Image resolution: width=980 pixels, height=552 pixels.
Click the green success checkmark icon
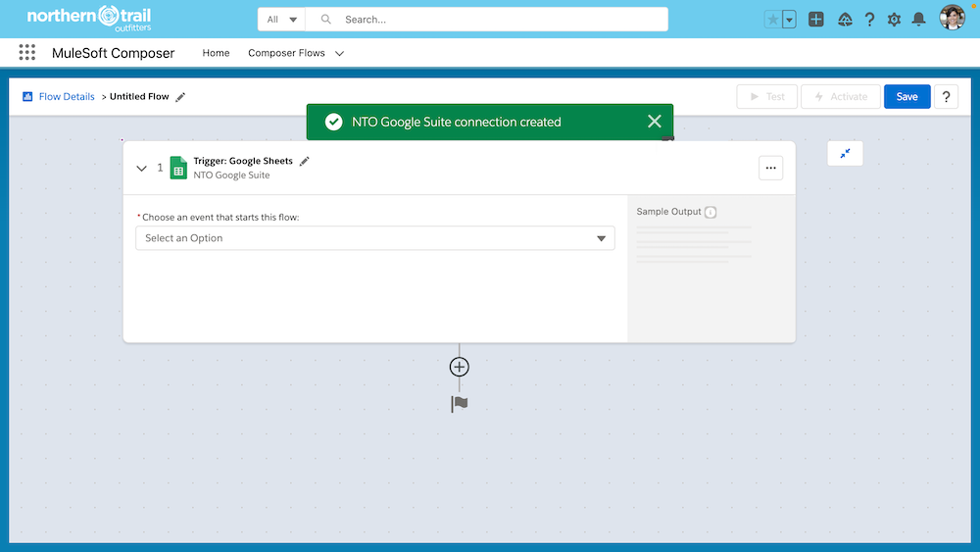(334, 122)
